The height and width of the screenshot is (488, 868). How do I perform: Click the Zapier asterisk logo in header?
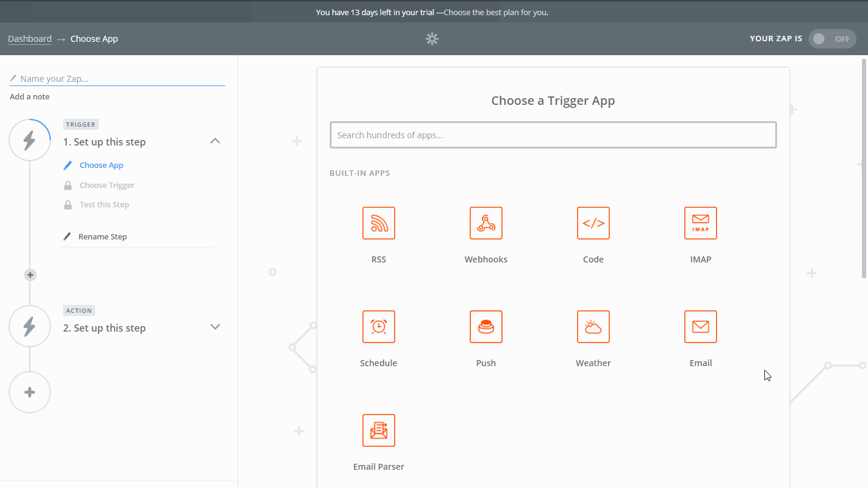(x=432, y=39)
